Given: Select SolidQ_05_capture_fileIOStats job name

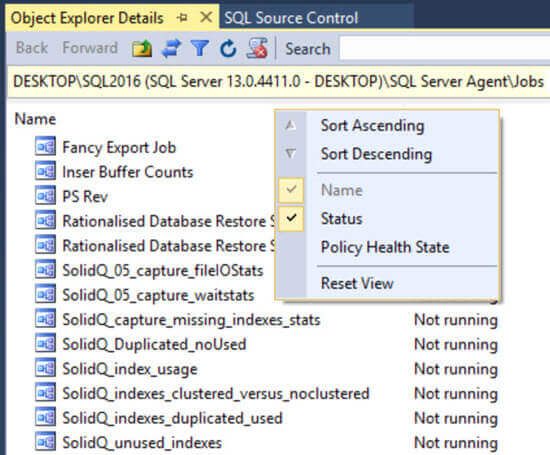Looking at the screenshot, I should click(x=163, y=270).
